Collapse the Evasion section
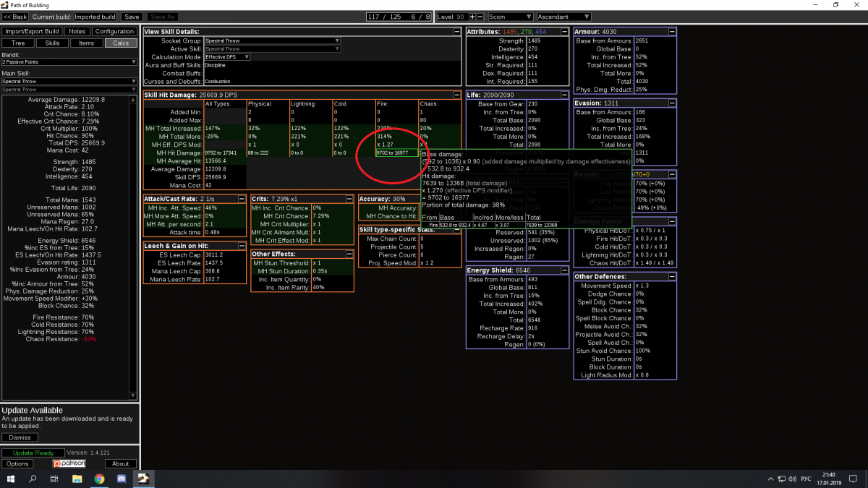 tap(672, 103)
